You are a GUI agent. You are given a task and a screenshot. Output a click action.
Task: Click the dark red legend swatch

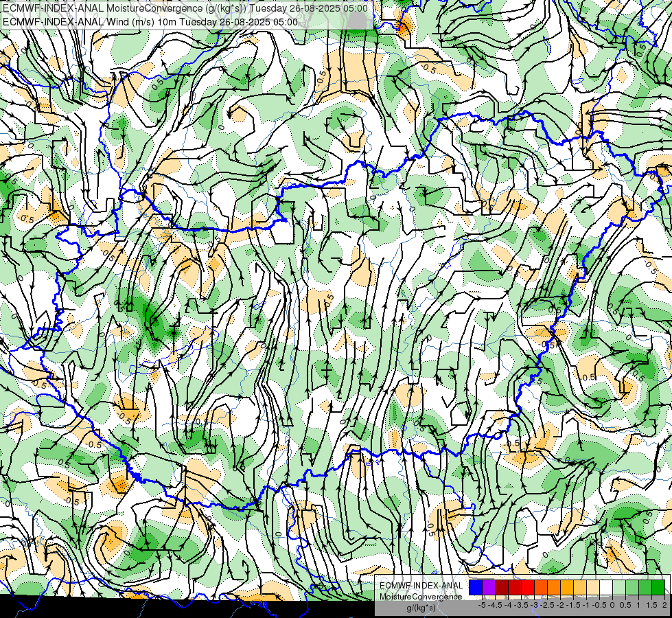coord(502,587)
